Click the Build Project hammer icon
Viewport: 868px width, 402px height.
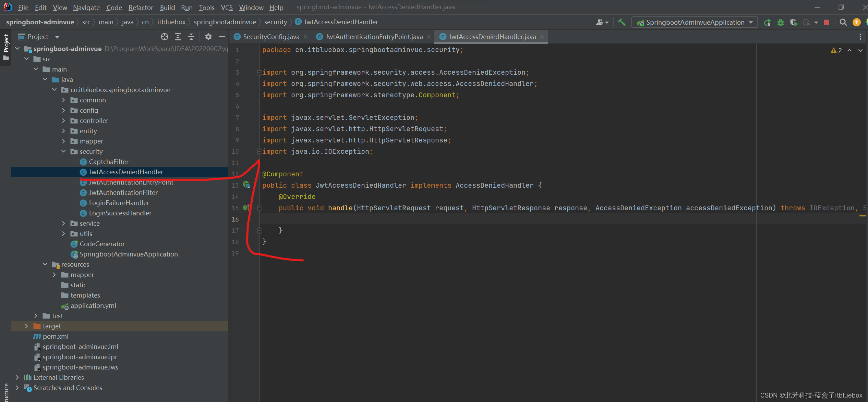[x=621, y=22]
